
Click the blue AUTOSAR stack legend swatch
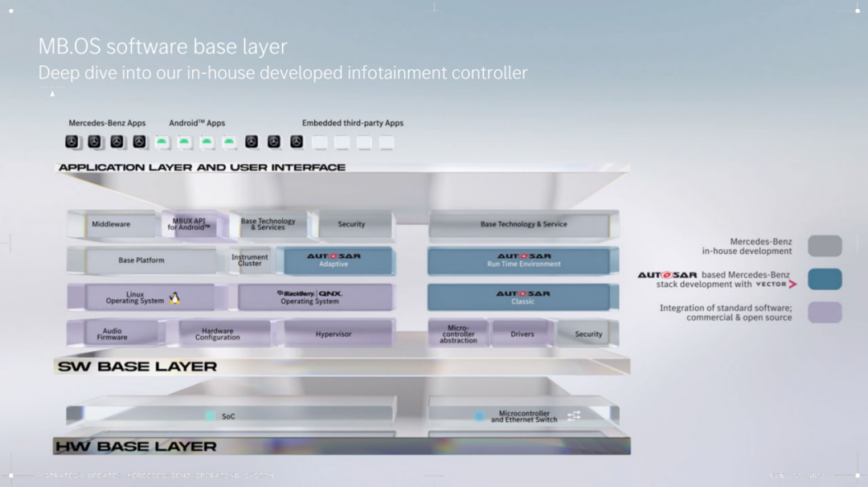coord(825,279)
